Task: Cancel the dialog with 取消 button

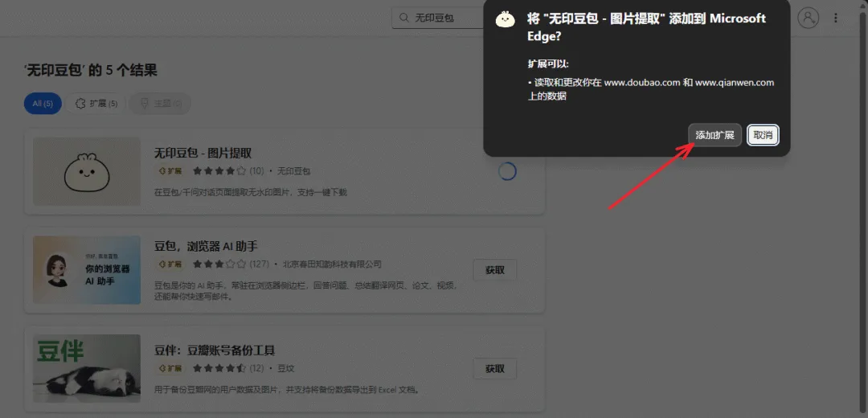Action: (764, 135)
